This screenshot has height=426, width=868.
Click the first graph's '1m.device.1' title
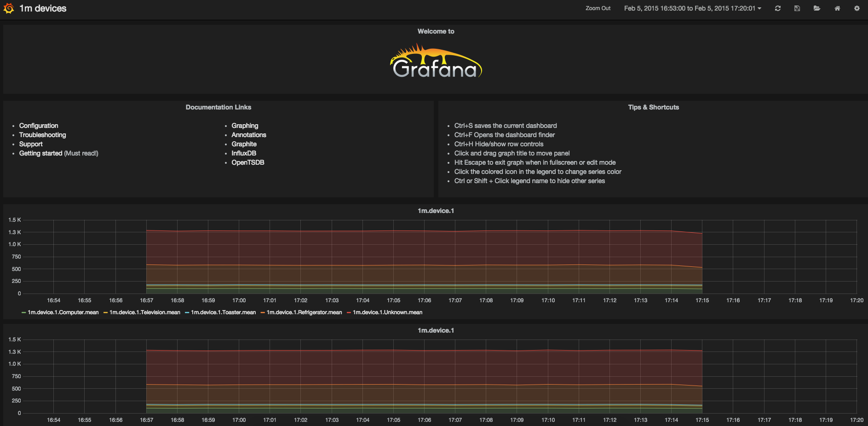tap(436, 211)
